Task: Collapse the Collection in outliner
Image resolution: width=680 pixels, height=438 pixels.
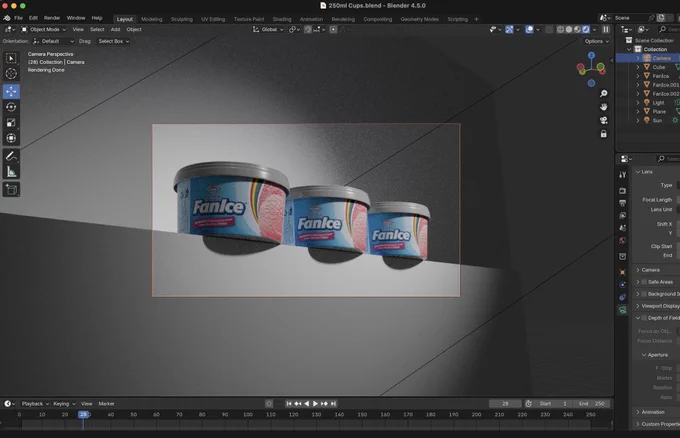Action: click(629, 49)
